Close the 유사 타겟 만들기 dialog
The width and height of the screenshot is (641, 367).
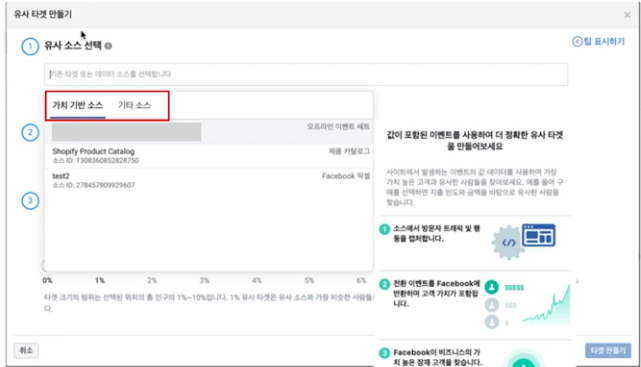(x=627, y=15)
